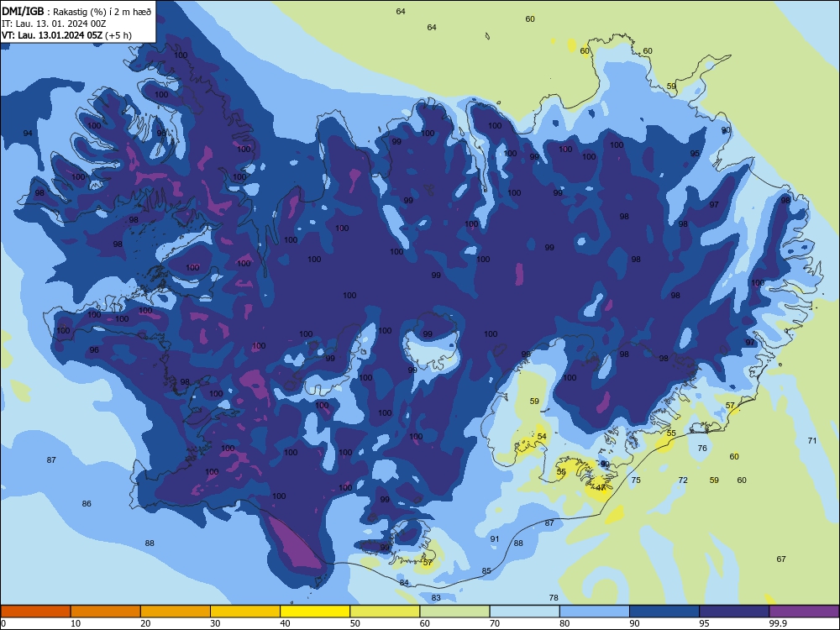The height and width of the screenshot is (630, 840).
Task: Click the 20–30 legend color segment
Action: (x=176, y=612)
